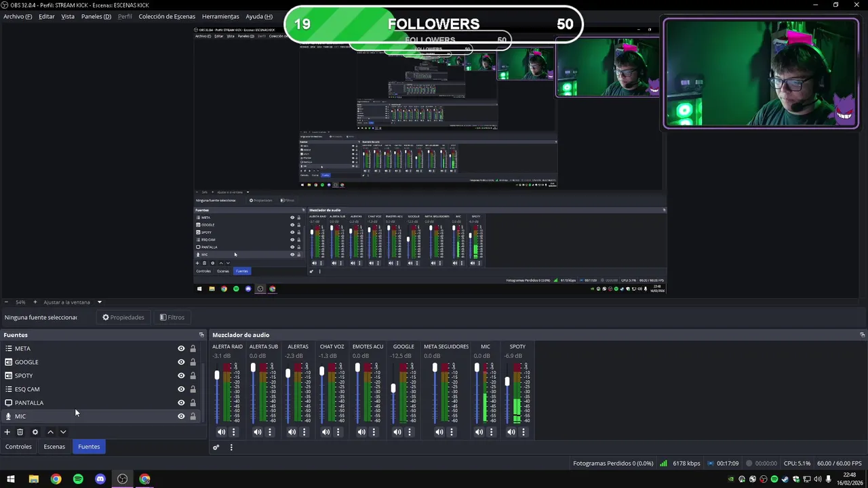Viewport: 868px width, 488px height.
Task: Open the Ayuda menu
Action: 259,16
